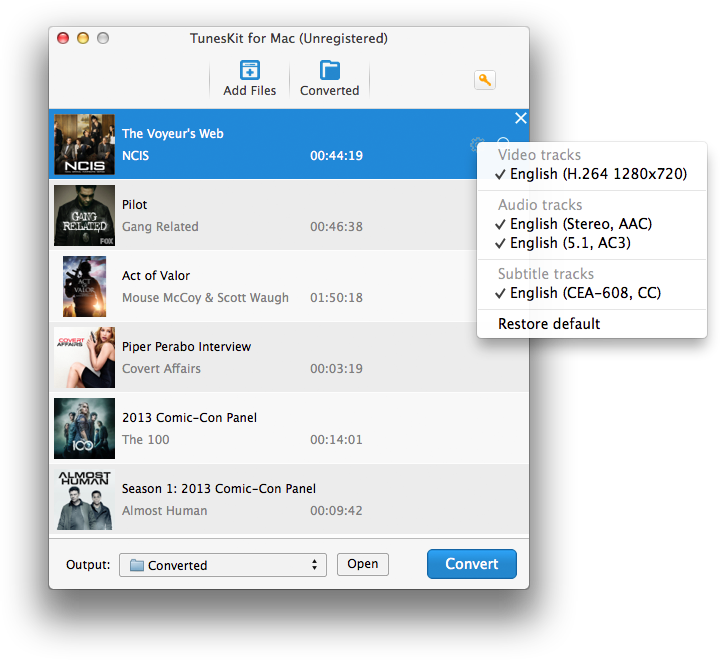Click the duration 00:14:01

click(x=336, y=440)
